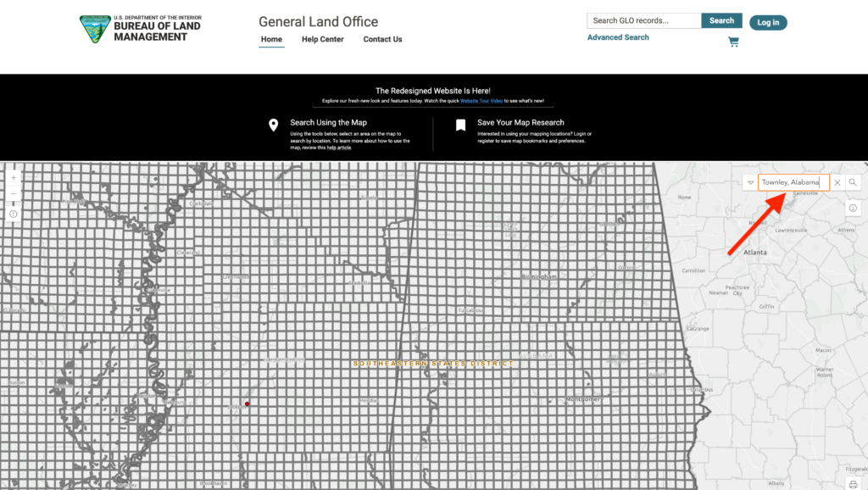Click the Rome label on the map
Image resolution: width=868 pixels, height=490 pixels.
tap(684, 198)
